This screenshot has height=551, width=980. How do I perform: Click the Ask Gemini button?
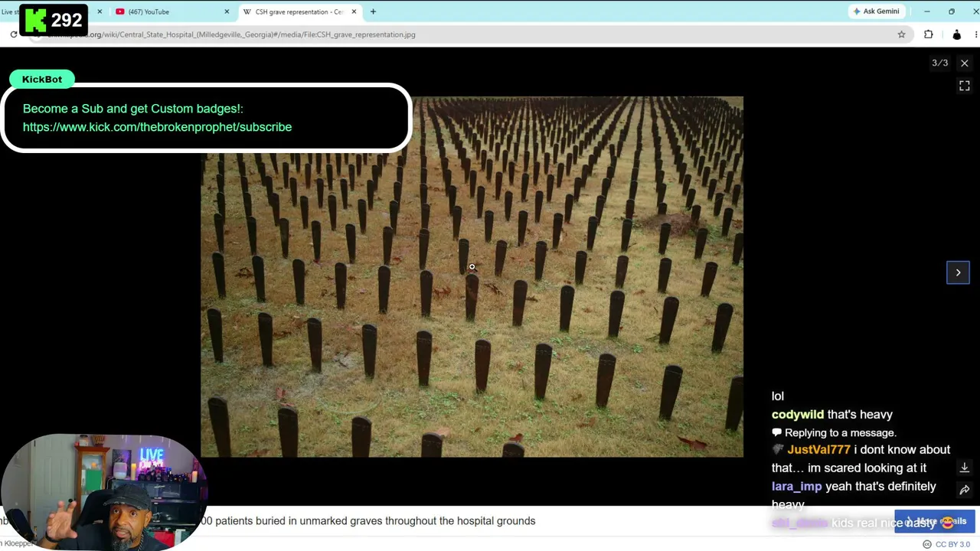(x=877, y=11)
